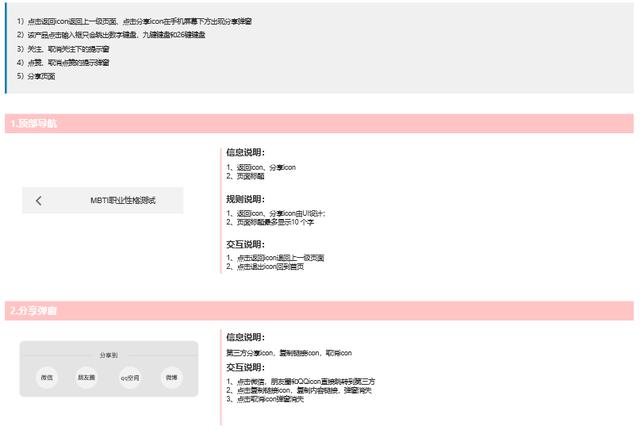Share to the 朋友圈 circle icon
Image resolution: width=640 pixels, height=430 pixels.
pos(87,377)
